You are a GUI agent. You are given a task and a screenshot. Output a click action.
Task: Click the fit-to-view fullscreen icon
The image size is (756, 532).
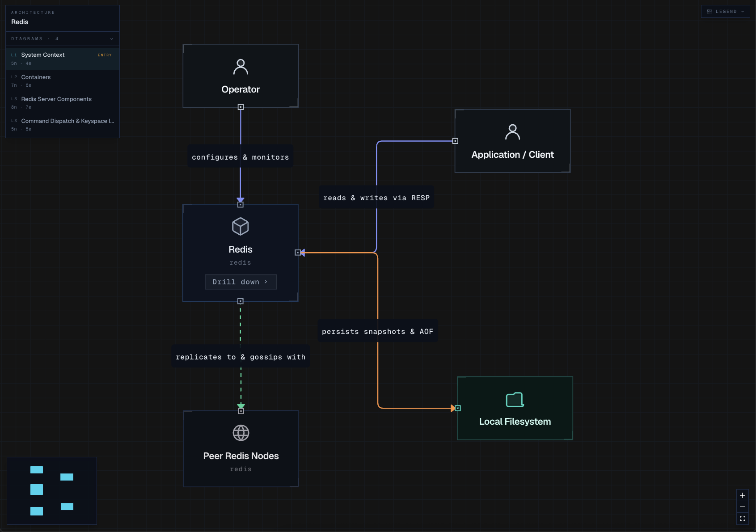coord(743,519)
